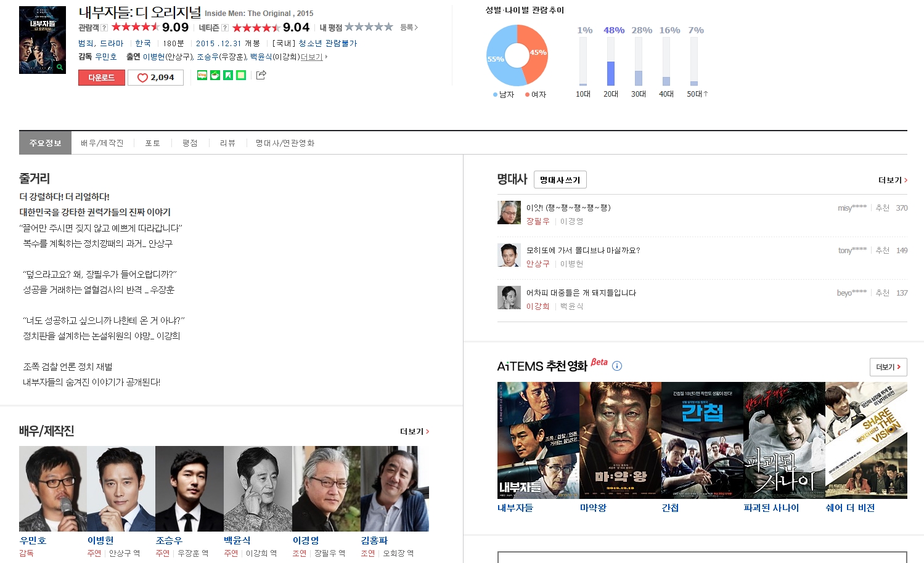Screen dimensions: 924x563
Task: Expand the 배우/제작진 section with 더보기
Action: click(x=414, y=431)
